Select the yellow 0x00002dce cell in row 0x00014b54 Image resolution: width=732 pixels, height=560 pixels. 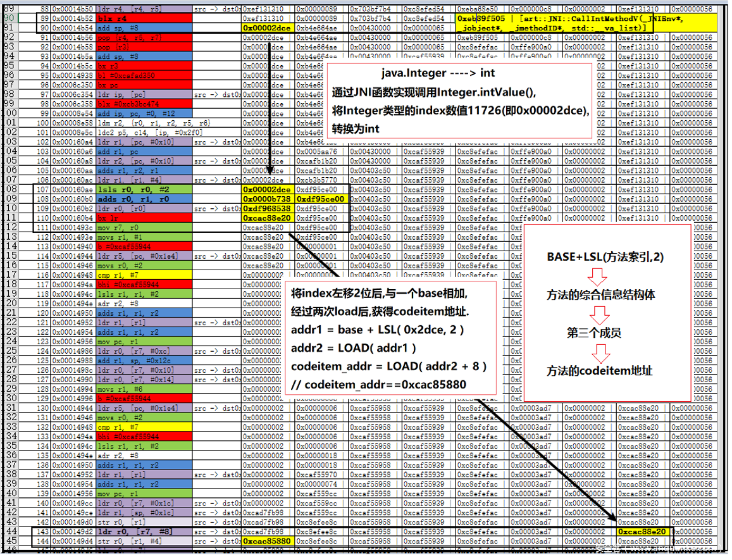[x=268, y=28]
